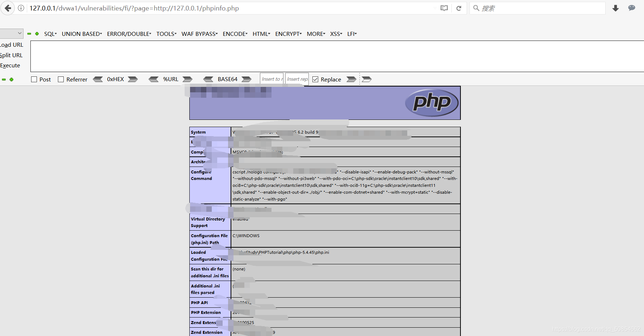
Task: Open the ERROR/DOUBLE dropdown menu
Action: click(x=129, y=34)
